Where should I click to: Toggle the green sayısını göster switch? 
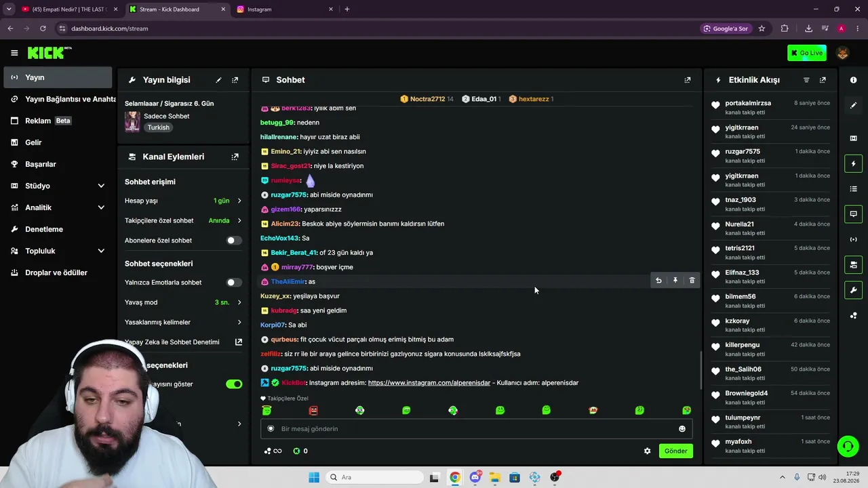[x=234, y=384]
